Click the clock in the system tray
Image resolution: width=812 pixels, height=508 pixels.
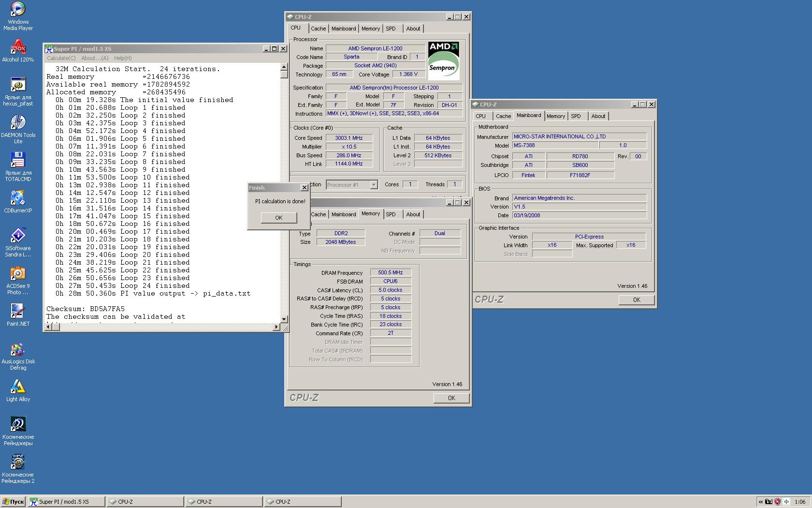click(800, 502)
